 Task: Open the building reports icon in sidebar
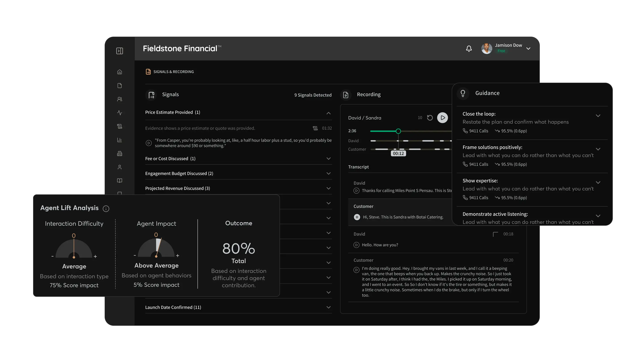coord(119,153)
